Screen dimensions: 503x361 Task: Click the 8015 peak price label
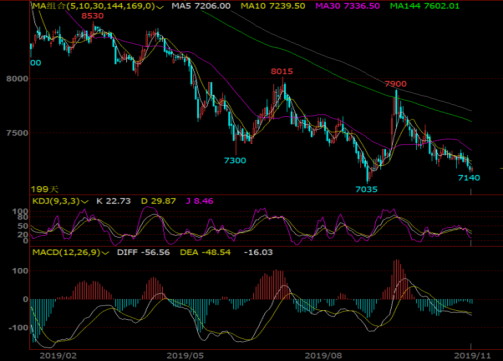(282, 71)
